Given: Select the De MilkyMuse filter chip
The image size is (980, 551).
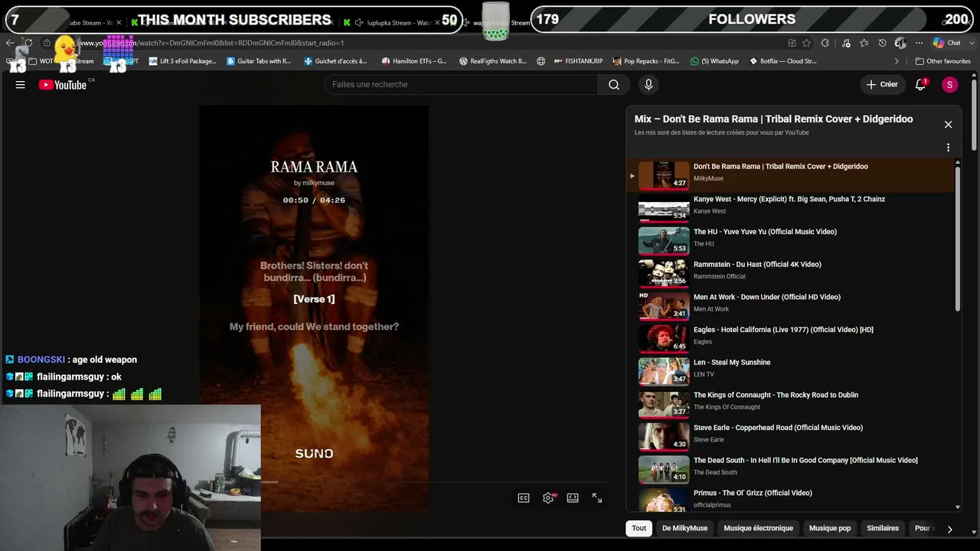Looking at the screenshot, I should click(x=684, y=528).
